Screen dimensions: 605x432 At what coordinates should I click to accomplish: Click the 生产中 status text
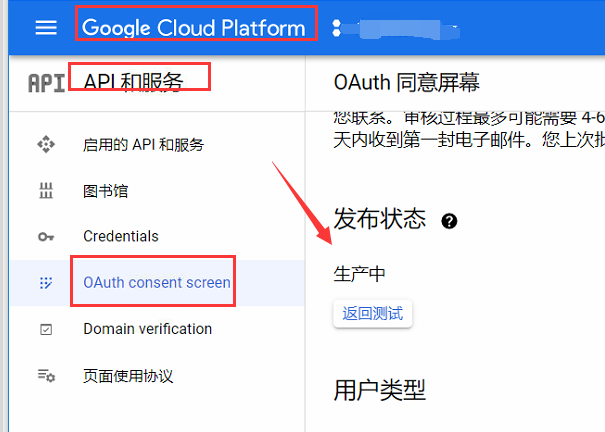(x=359, y=274)
